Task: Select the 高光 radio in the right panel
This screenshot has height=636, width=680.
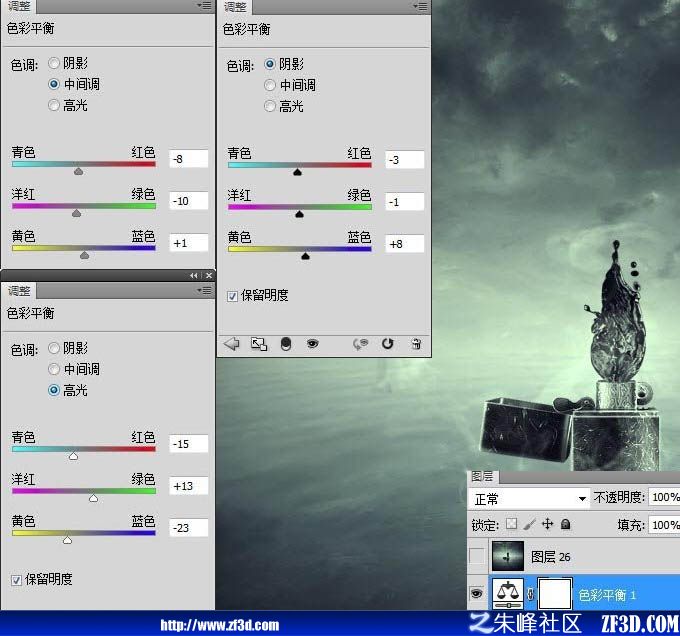Action: 270,106
